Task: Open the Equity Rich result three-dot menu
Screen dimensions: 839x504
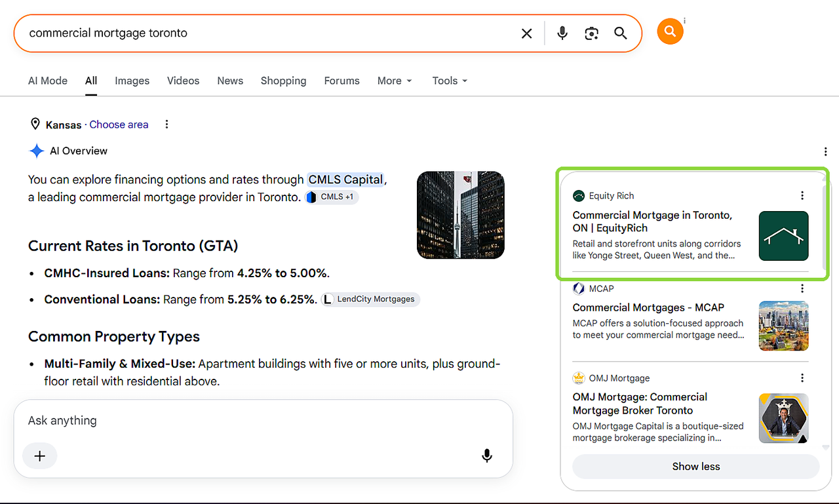Action: [x=802, y=195]
